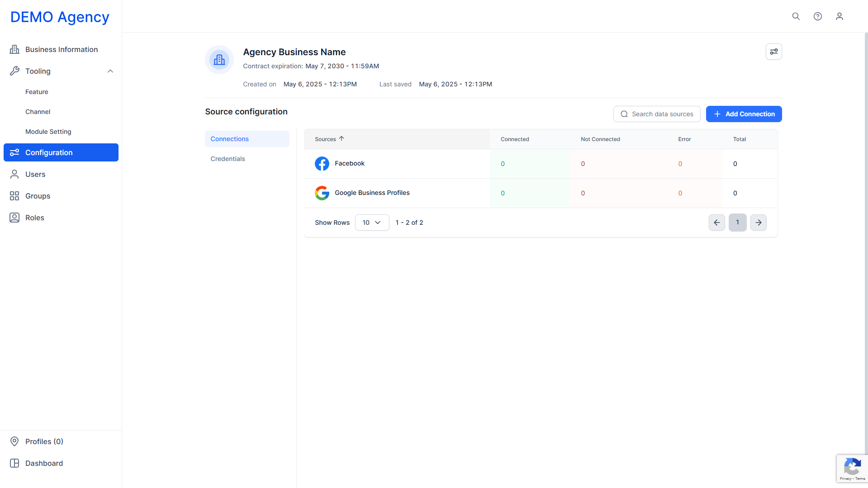This screenshot has height=488, width=868.
Task: Click the Add Connection button
Action: tap(744, 114)
